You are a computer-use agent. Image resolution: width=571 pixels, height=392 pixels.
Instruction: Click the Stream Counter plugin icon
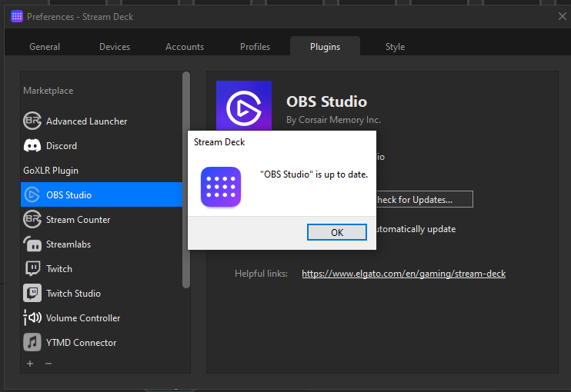pyautogui.click(x=32, y=219)
